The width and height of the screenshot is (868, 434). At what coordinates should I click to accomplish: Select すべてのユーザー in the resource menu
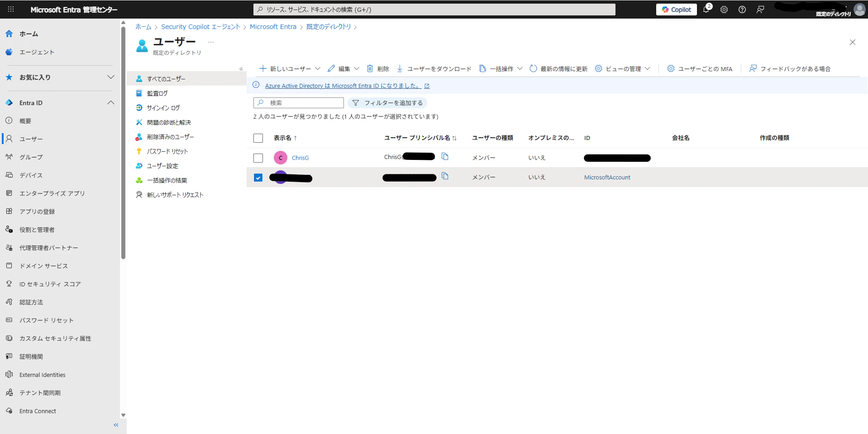pyautogui.click(x=186, y=79)
